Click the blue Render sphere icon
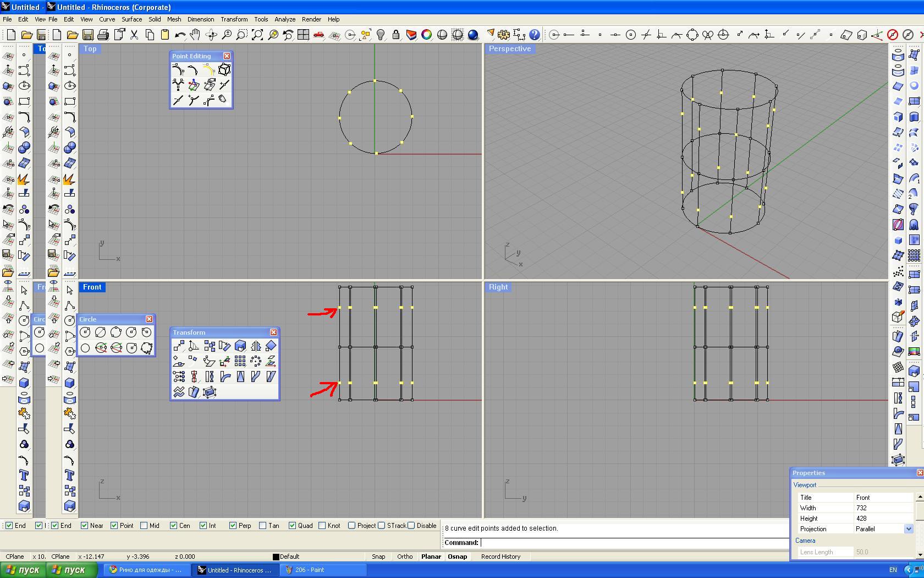Screen dimensions: 924x578 [x=472, y=35]
